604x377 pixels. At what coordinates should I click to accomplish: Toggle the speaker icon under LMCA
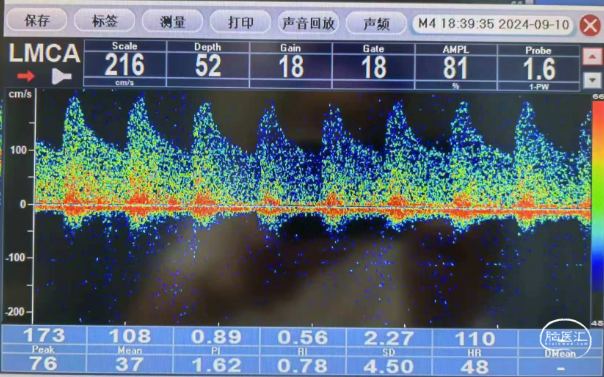[x=61, y=76]
